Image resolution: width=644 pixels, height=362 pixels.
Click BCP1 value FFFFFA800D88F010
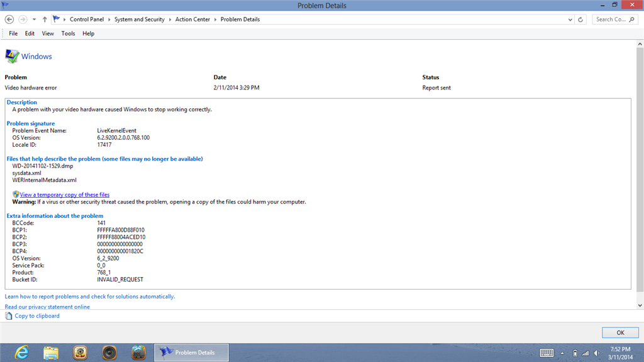click(x=121, y=230)
